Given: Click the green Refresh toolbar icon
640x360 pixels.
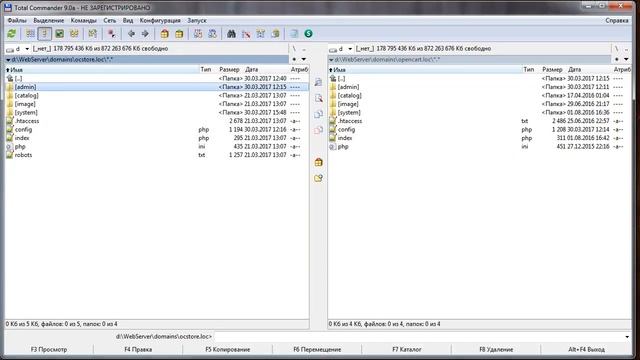Looking at the screenshot, I should point(12,34).
